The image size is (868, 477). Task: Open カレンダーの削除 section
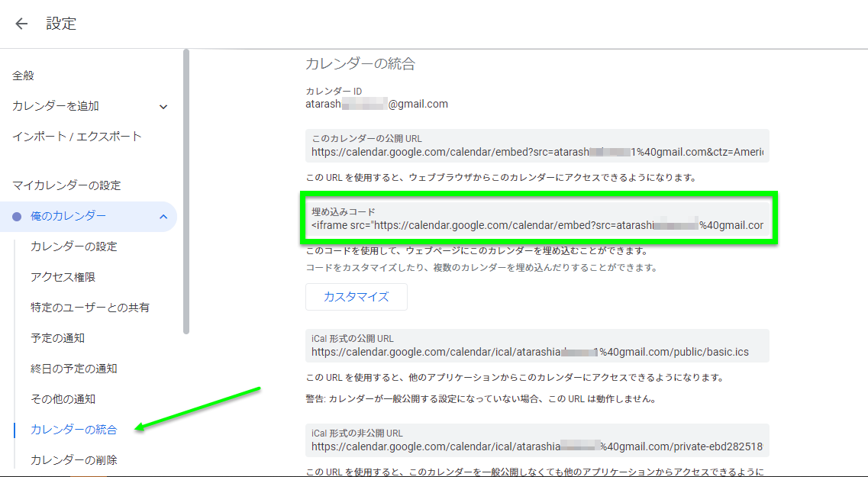pyautogui.click(x=73, y=460)
